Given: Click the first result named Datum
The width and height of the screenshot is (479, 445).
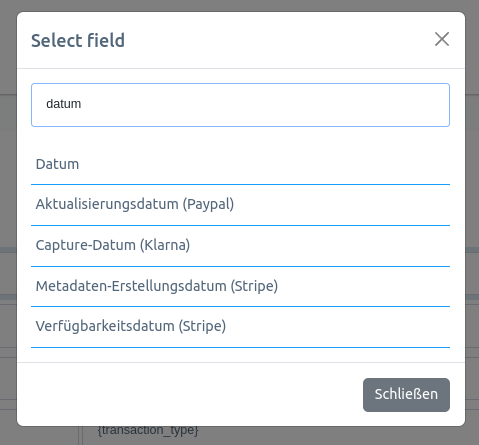Looking at the screenshot, I should pos(240,164).
